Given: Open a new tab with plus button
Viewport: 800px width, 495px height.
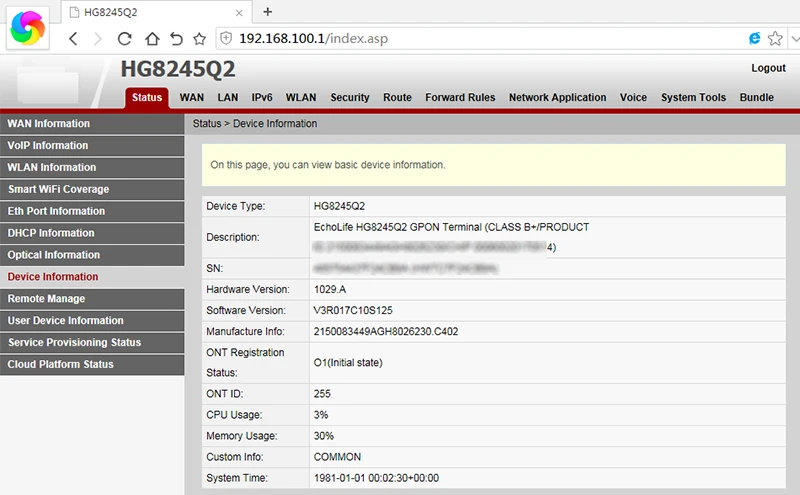Looking at the screenshot, I should coord(267,12).
